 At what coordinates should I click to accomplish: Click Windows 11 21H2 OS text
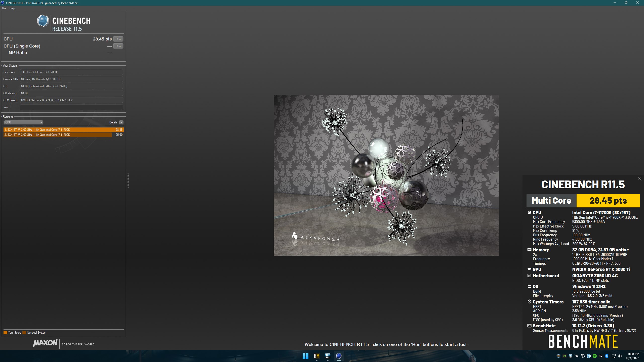coord(589,286)
